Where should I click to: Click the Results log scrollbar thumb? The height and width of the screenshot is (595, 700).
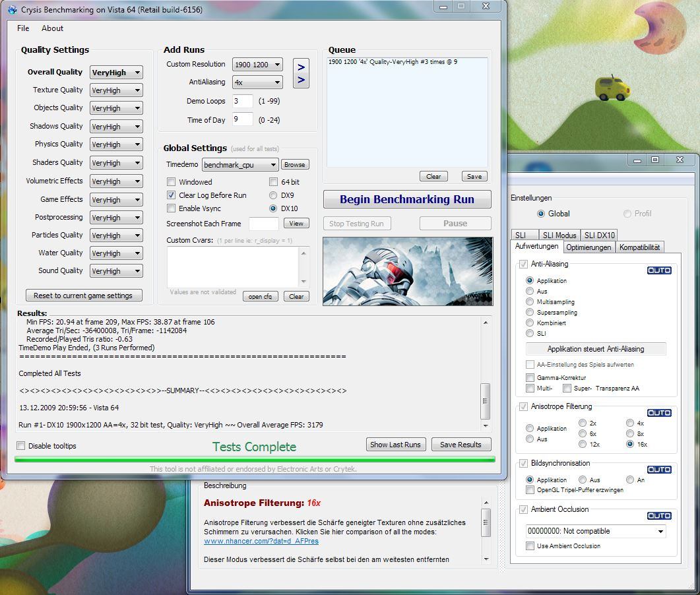pyautogui.click(x=486, y=401)
